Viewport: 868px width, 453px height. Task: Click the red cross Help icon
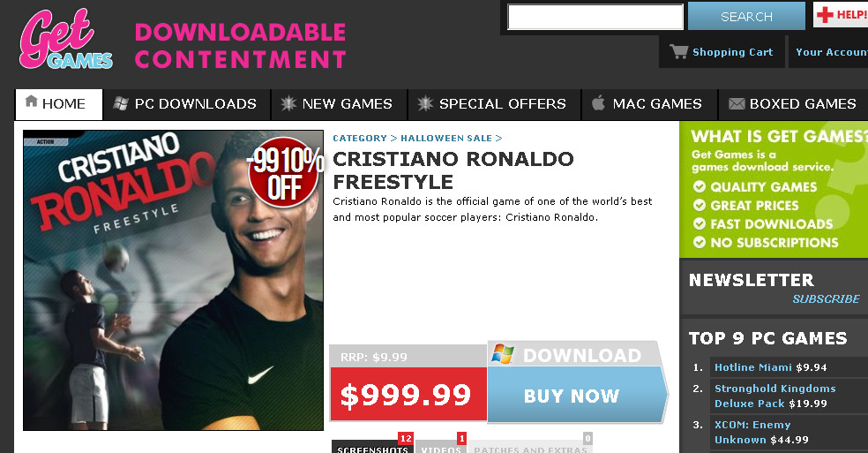click(825, 14)
